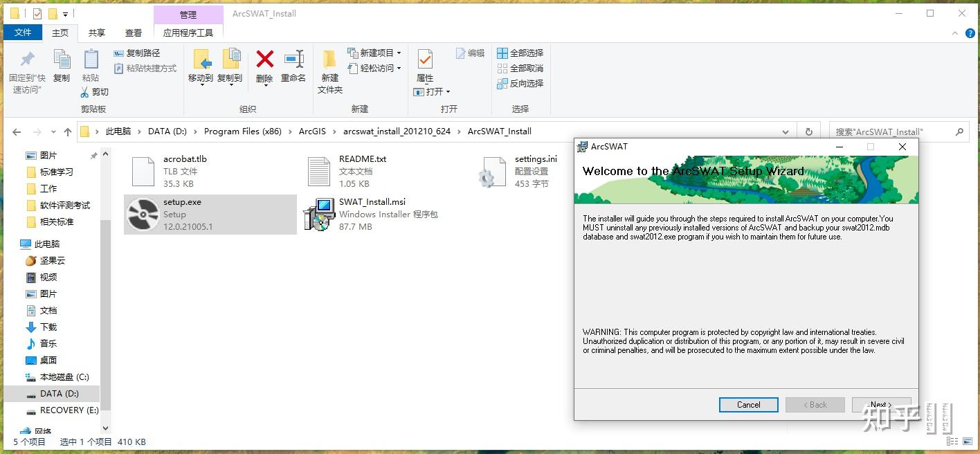980x454 pixels.
Task: Click 'Program Files (x86)' in the address bar
Action: 243,131
